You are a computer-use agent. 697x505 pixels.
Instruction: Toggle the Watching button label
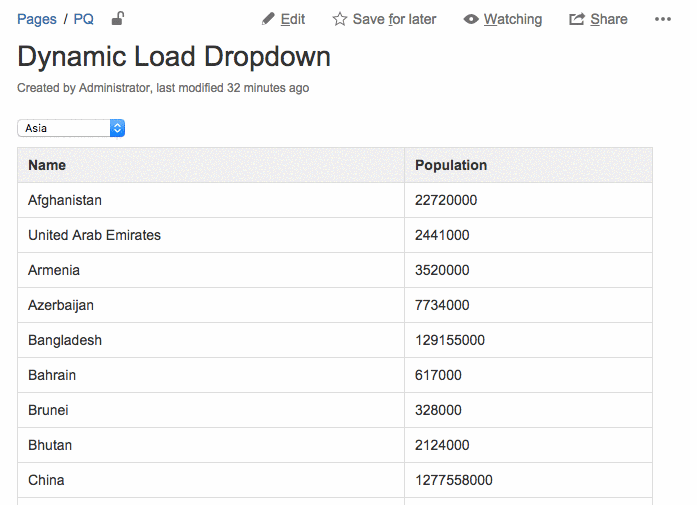click(x=513, y=19)
